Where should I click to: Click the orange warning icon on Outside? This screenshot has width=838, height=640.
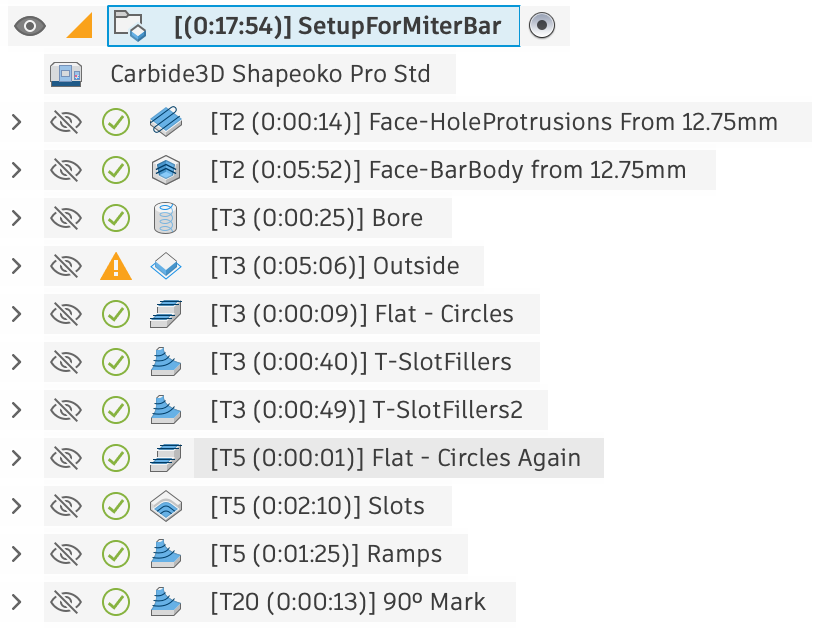pos(116,266)
